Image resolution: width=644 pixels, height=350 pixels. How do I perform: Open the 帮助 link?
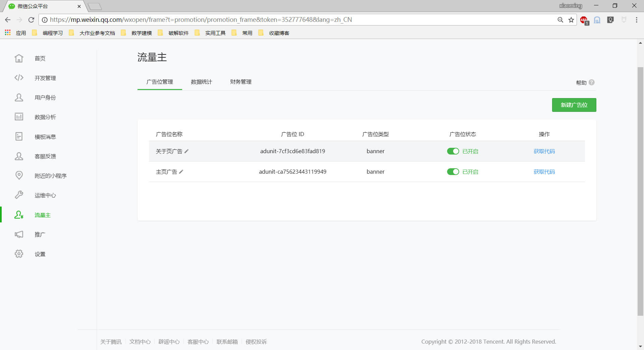point(581,83)
